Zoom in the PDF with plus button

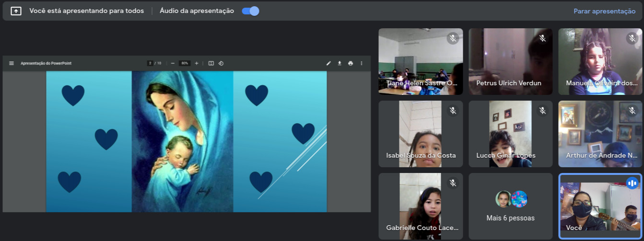[197, 63]
